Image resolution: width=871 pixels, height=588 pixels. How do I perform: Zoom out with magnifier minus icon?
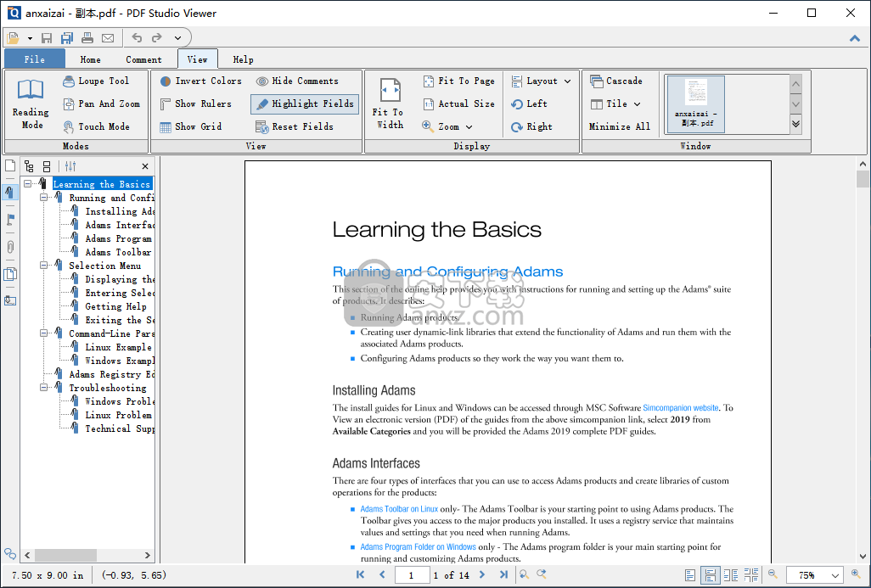[x=773, y=574]
